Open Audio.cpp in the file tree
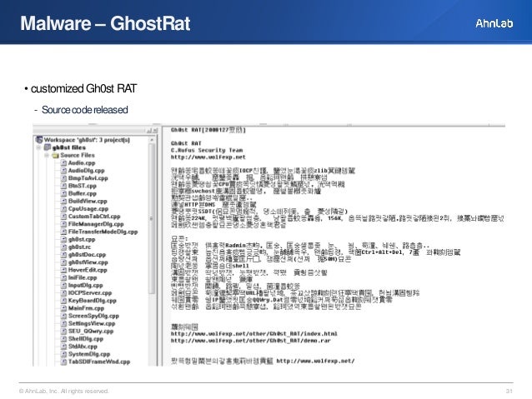Viewport: 532px width, 399px height. [x=82, y=162]
